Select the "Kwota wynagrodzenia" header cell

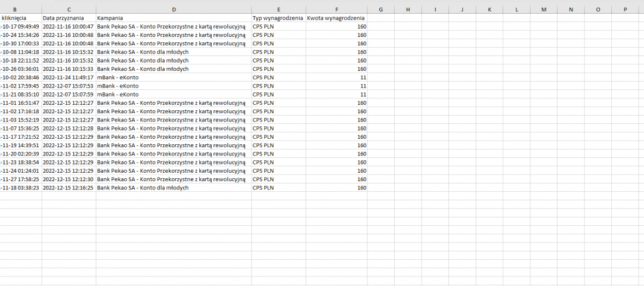pos(337,18)
